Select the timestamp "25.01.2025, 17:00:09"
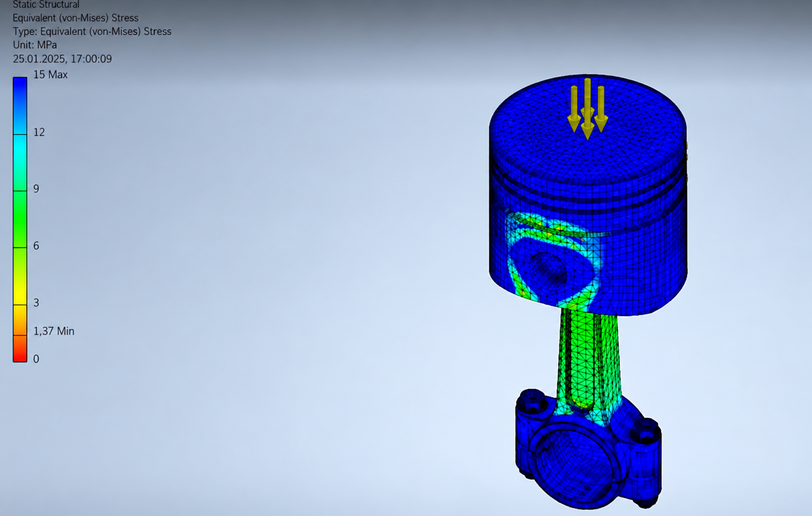This screenshot has width=812, height=516. (62, 59)
